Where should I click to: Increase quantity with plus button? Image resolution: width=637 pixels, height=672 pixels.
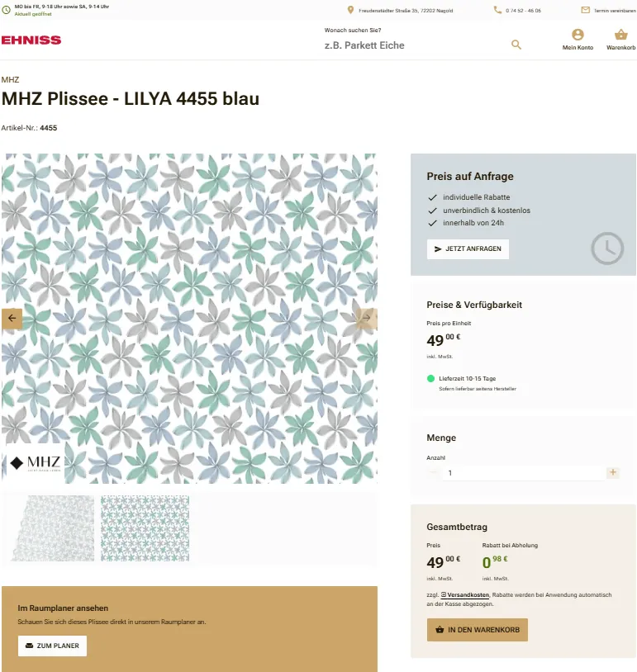(x=612, y=473)
